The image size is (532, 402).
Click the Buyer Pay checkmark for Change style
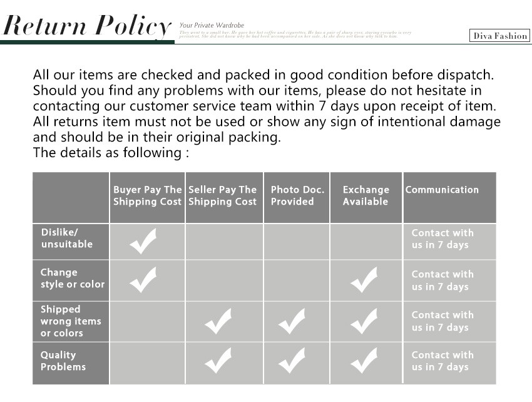pyautogui.click(x=143, y=279)
